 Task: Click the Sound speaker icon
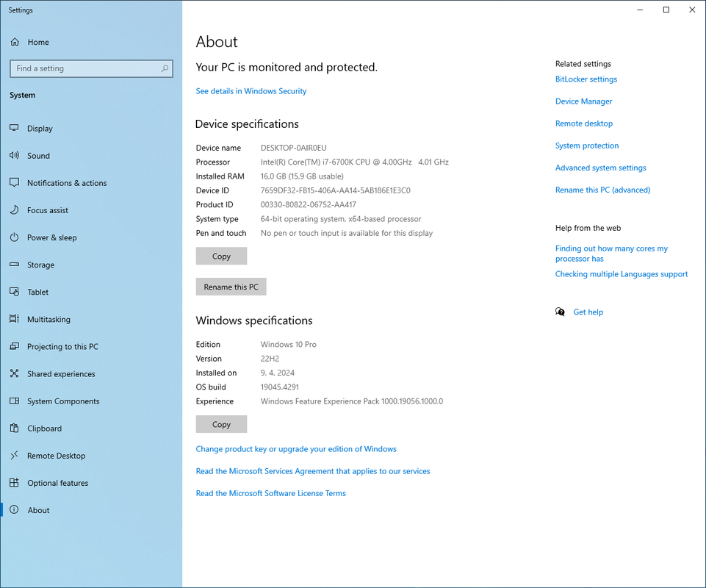15,155
